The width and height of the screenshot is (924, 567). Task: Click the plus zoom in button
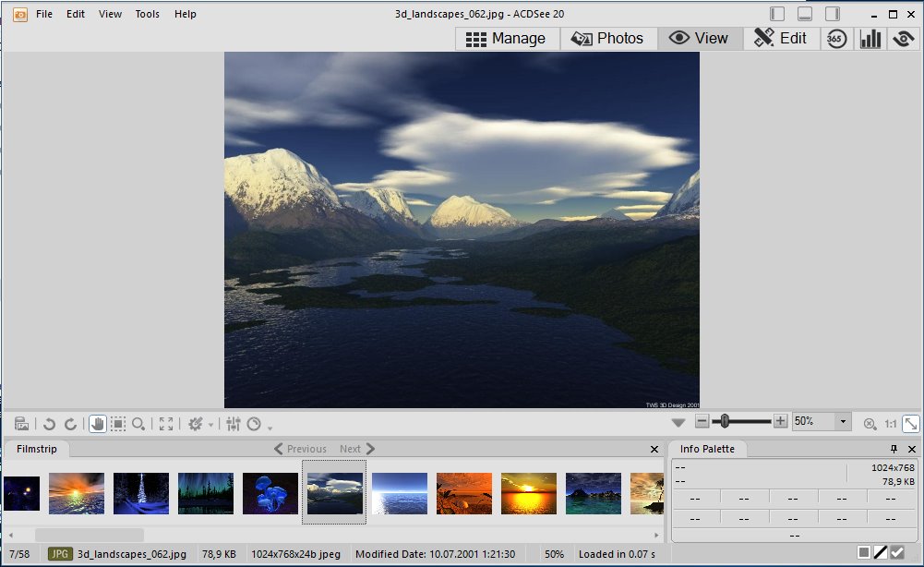pos(780,421)
